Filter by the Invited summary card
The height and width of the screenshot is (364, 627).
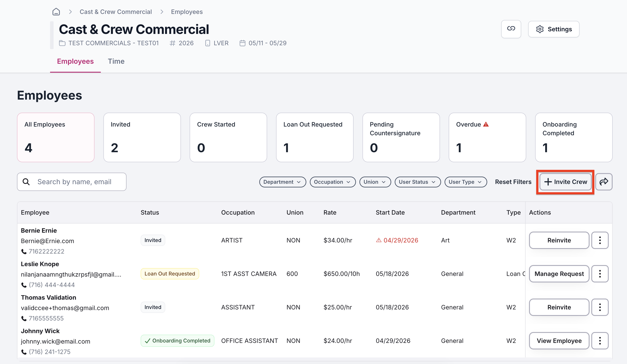pyautogui.click(x=142, y=137)
